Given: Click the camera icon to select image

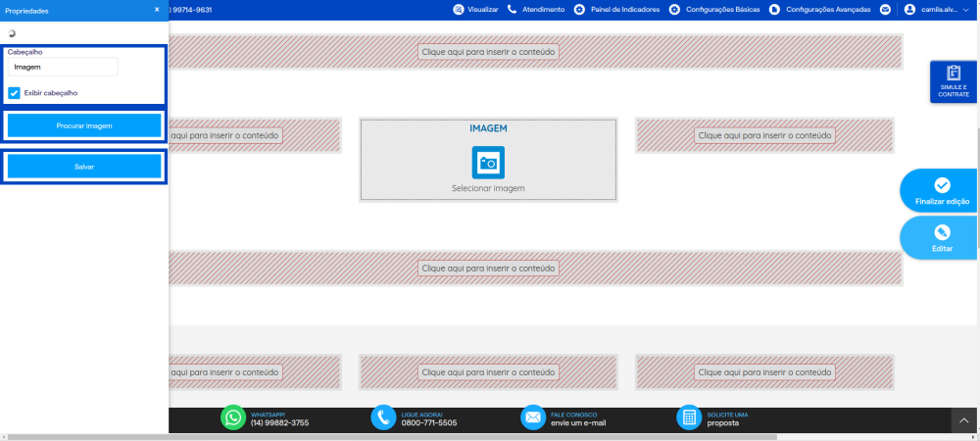Looking at the screenshot, I should tap(488, 163).
